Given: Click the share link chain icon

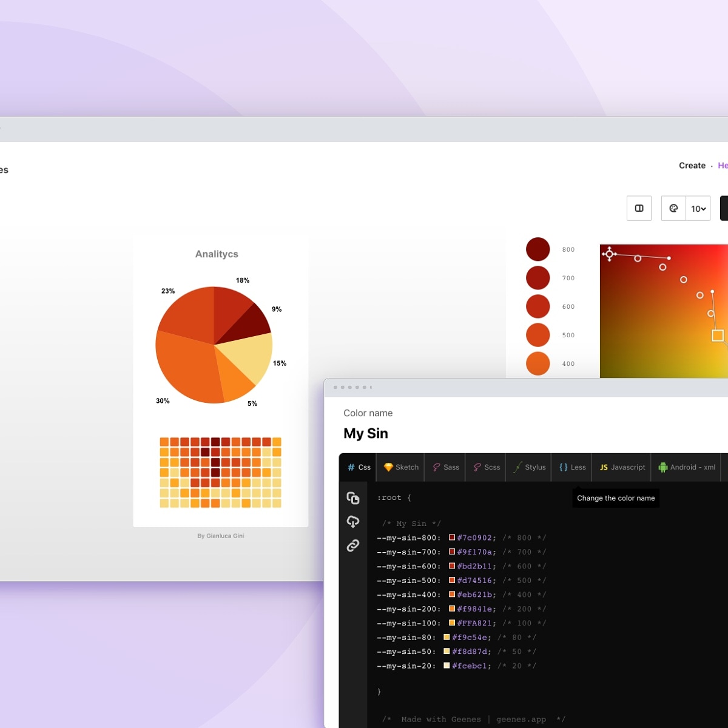Looking at the screenshot, I should [x=353, y=546].
